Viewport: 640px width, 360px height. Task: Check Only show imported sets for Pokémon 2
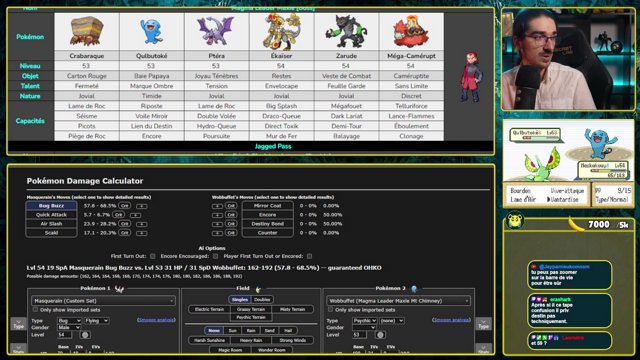[x=330, y=310]
